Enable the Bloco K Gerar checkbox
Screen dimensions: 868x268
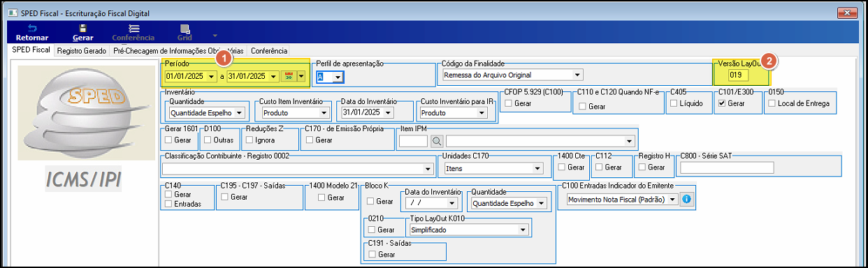pos(371,201)
